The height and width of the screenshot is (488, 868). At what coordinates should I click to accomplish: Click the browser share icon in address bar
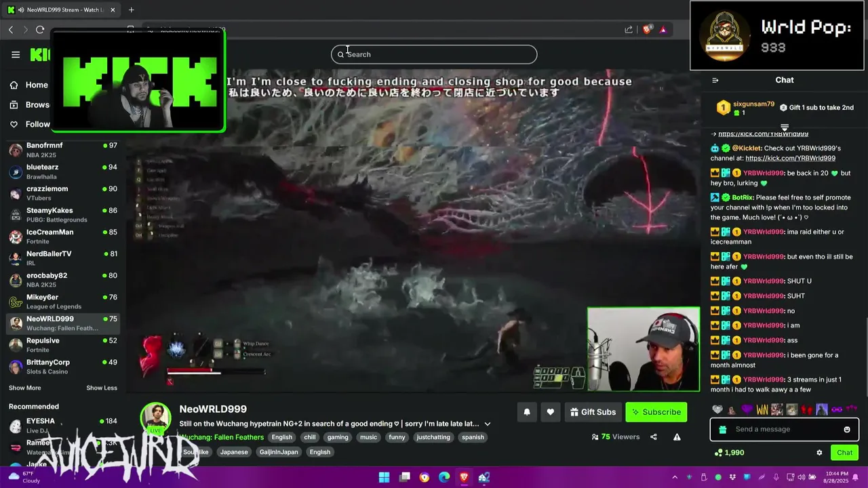(629, 29)
